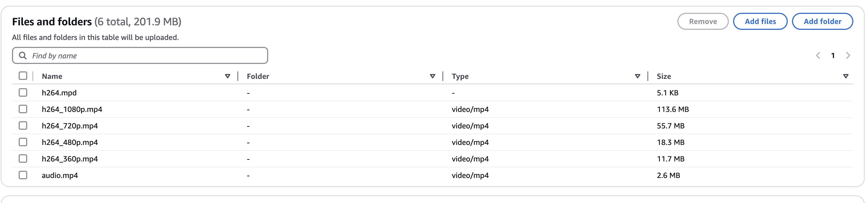Sort by Folder column arrow
The height and width of the screenshot is (203, 868).
tap(433, 76)
